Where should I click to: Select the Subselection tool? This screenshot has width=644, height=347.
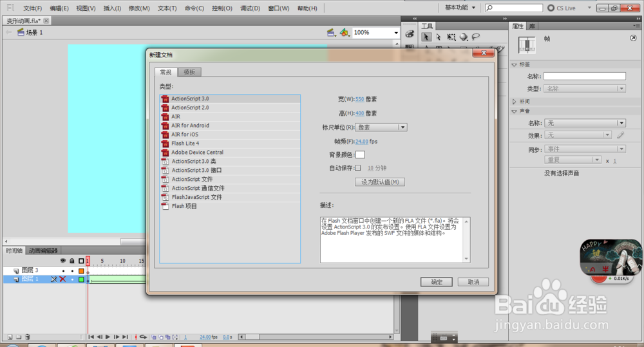click(x=439, y=37)
